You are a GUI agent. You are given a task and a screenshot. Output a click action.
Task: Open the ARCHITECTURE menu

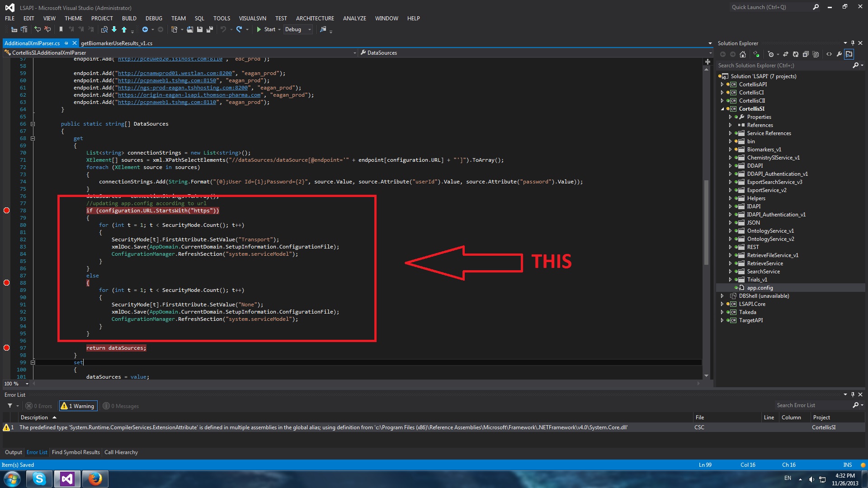(x=315, y=19)
